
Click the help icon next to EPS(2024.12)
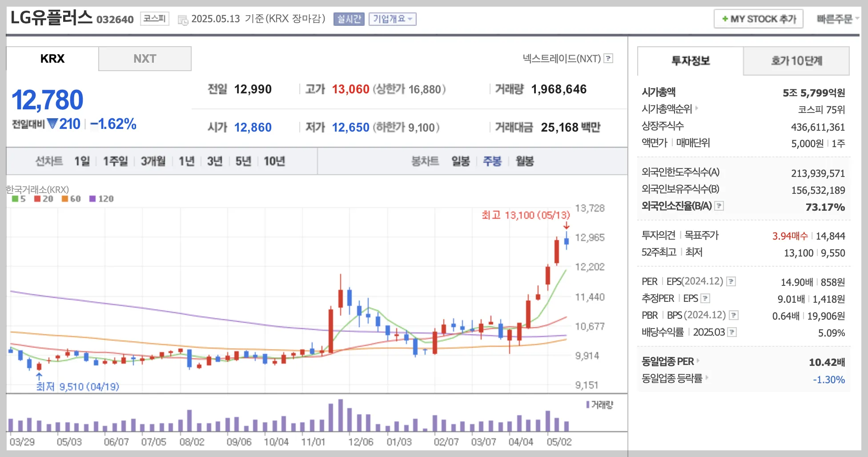[731, 281]
